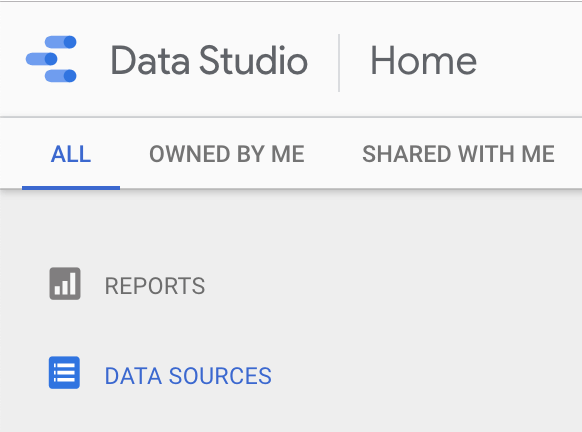The height and width of the screenshot is (432, 582).
Task: Show the SHARED WITH ME tab
Action: (x=458, y=154)
